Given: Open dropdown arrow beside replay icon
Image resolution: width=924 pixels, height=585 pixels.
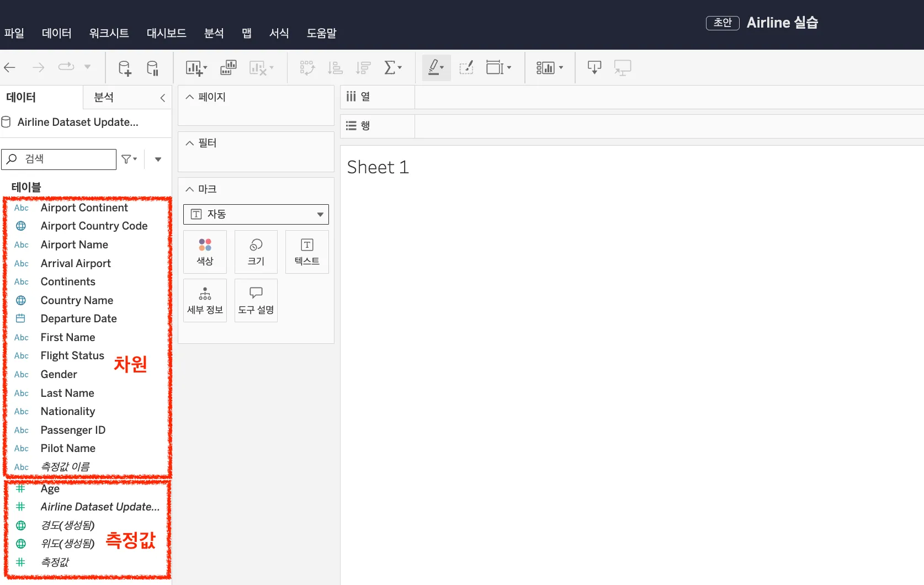Looking at the screenshot, I should [x=87, y=67].
